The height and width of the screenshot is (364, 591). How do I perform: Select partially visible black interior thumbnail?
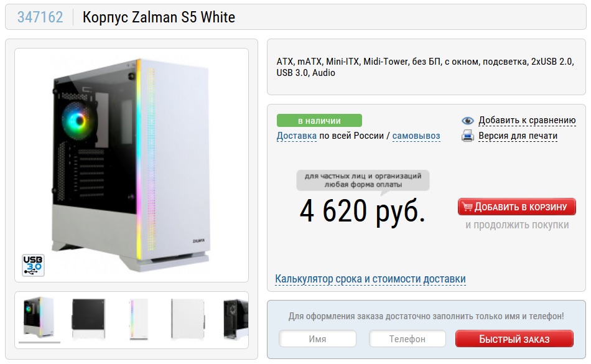pos(236,319)
